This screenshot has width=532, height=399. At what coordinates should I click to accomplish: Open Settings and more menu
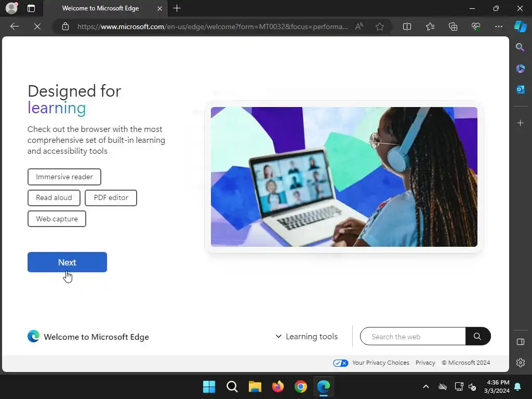click(498, 26)
